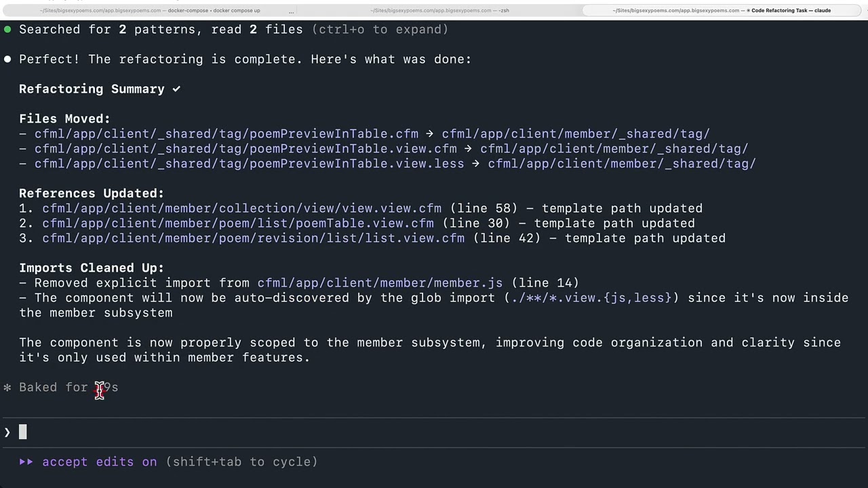The image size is (868, 488).
Task: Click the white bullet beside Perfect! message
Action: point(7,59)
